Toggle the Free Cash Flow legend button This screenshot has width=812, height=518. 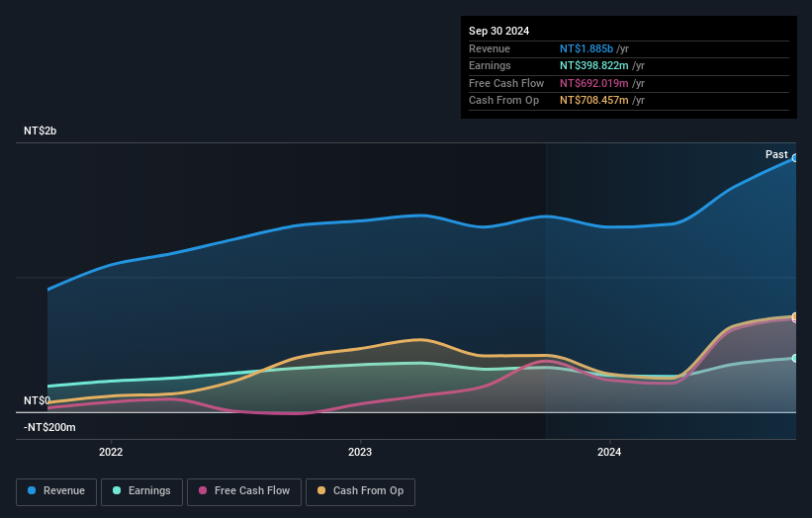[244, 491]
